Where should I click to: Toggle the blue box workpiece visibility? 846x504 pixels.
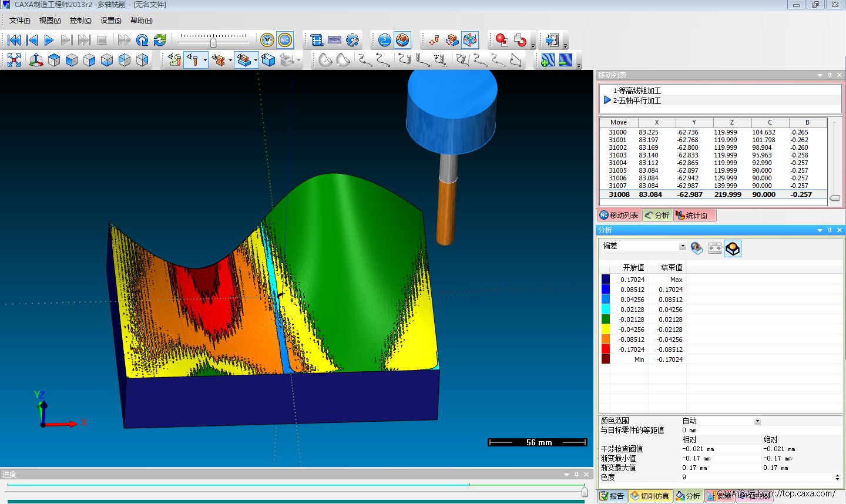point(268,60)
